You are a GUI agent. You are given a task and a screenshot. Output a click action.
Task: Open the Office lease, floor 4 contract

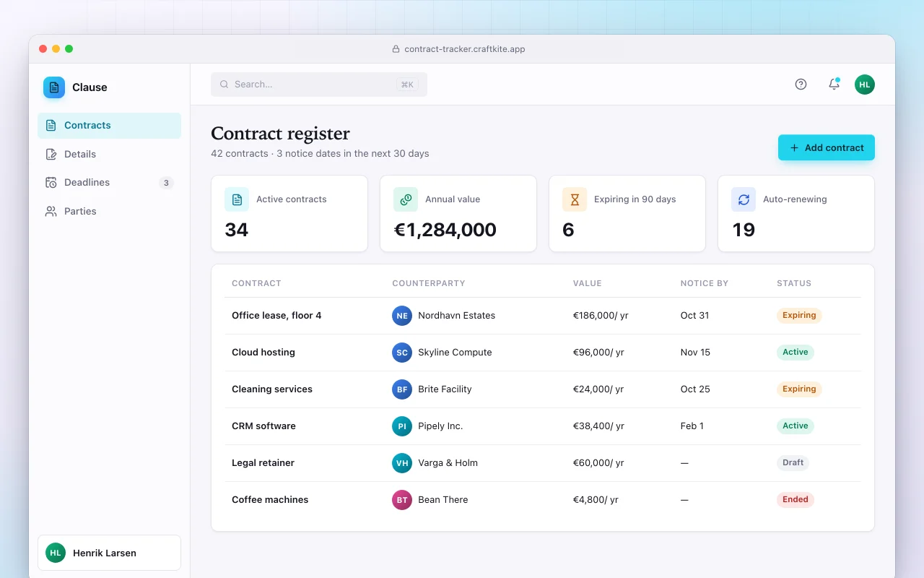[x=276, y=316]
